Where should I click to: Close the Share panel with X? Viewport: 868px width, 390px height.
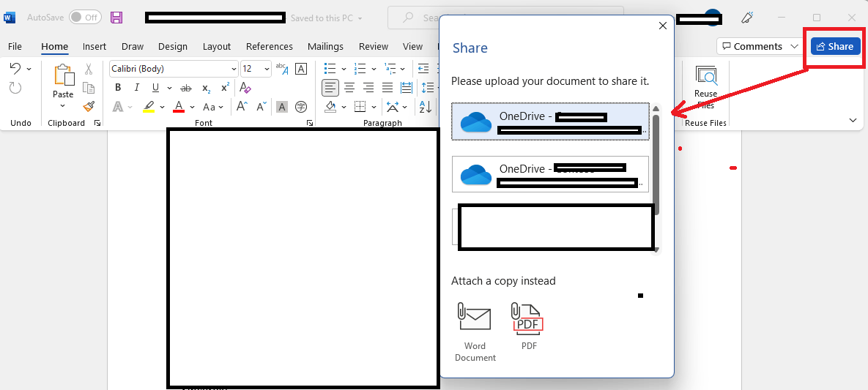[663, 26]
